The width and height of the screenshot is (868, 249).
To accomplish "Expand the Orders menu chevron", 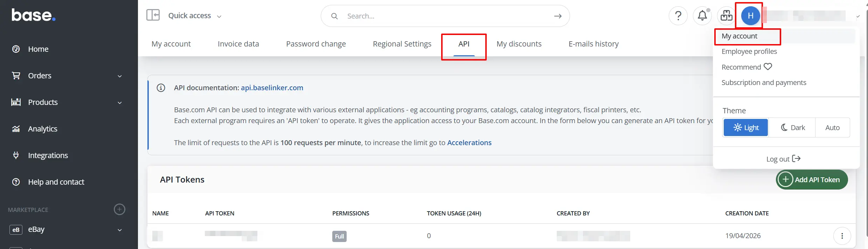I will (x=120, y=76).
